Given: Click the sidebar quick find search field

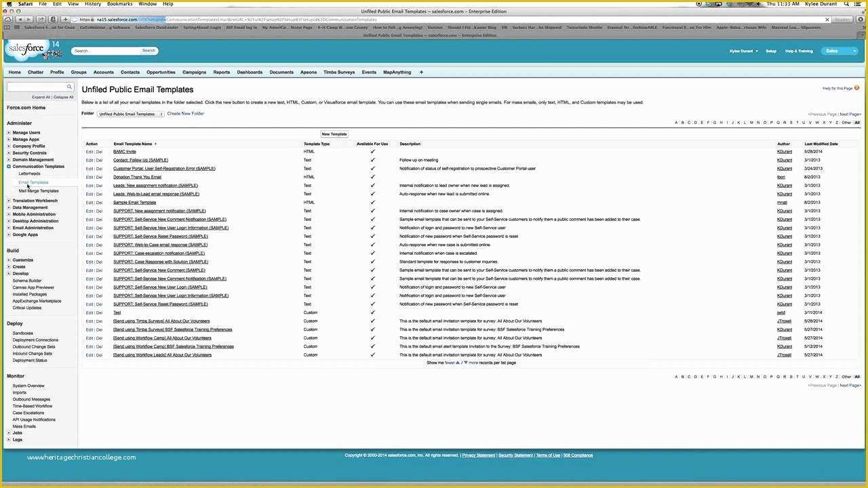Looking at the screenshot, I should coord(37,87).
